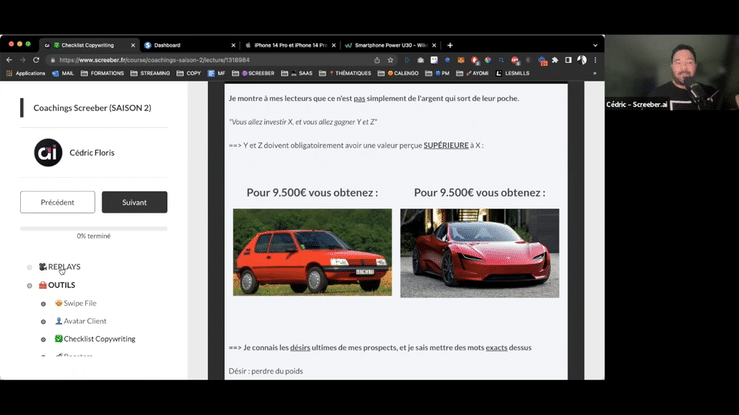This screenshot has height=415, width=739.
Task: Open the MF bookmark
Action: [216, 73]
